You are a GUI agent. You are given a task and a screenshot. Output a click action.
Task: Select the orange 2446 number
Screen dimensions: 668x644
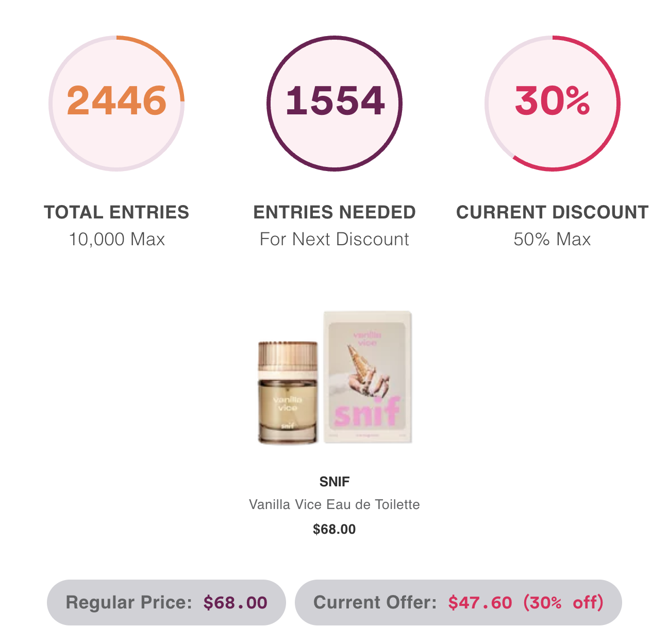(116, 100)
